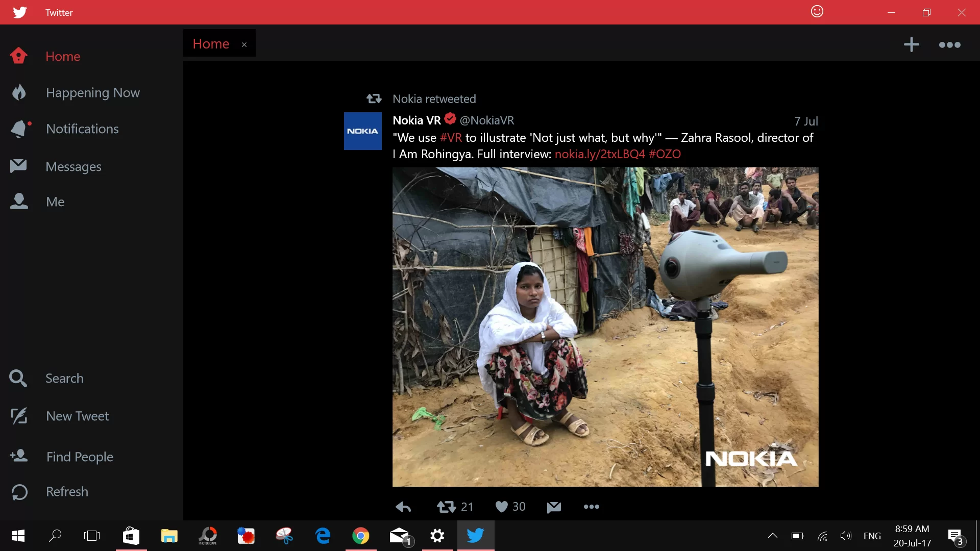
Task: Click the New Tweet compose icon
Action: click(19, 416)
